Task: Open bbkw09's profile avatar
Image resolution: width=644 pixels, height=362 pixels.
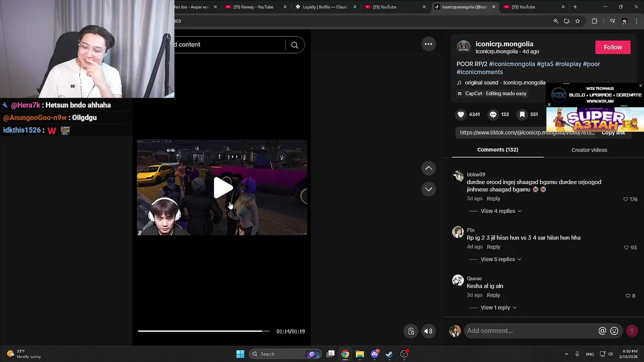Action: tap(458, 176)
